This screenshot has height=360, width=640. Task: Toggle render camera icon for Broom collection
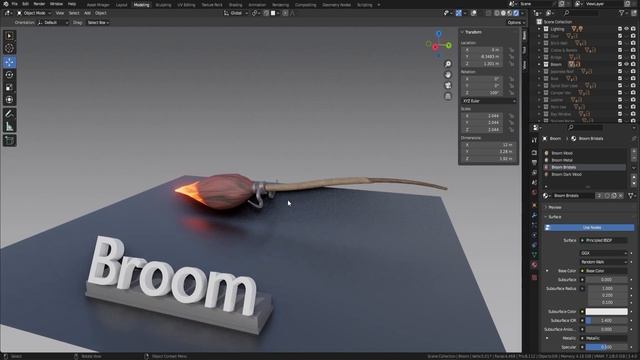[x=633, y=64]
